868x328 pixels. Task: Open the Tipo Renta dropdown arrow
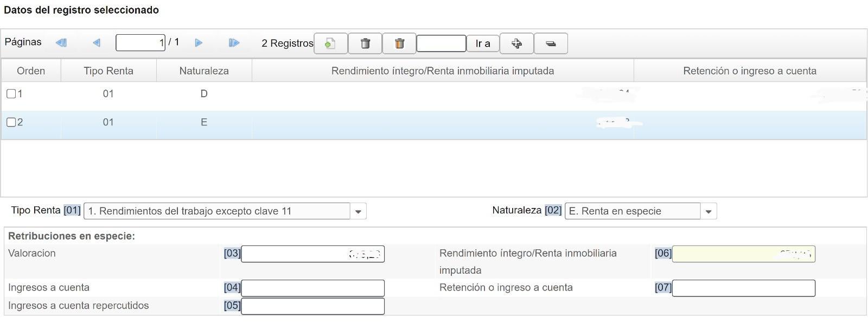358,211
